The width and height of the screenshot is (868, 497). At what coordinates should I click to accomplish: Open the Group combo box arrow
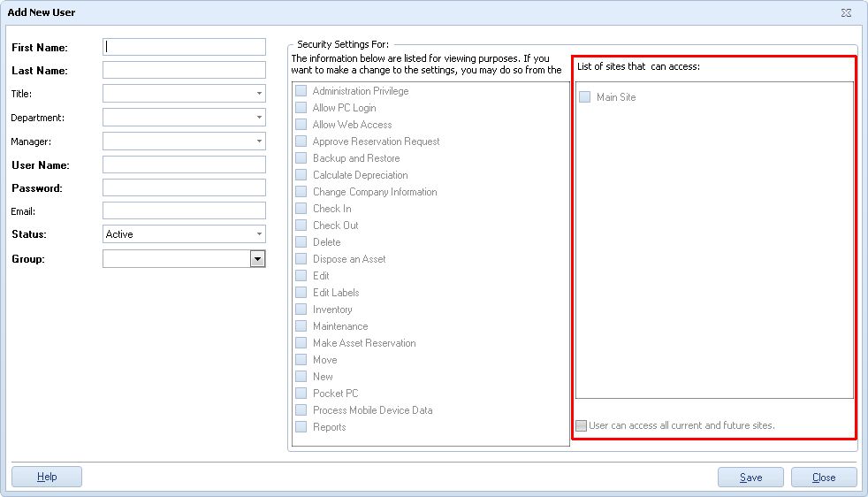click(257, 259)
